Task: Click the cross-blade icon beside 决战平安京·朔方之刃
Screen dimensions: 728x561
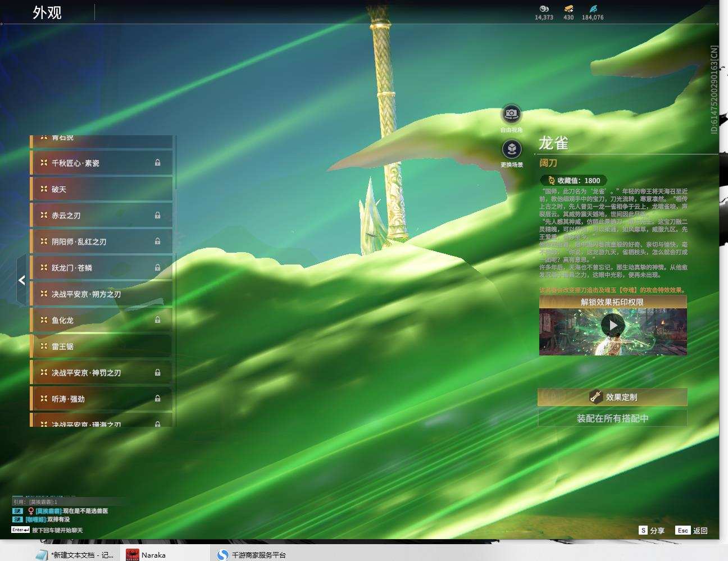Action: [x=44, y=294]
